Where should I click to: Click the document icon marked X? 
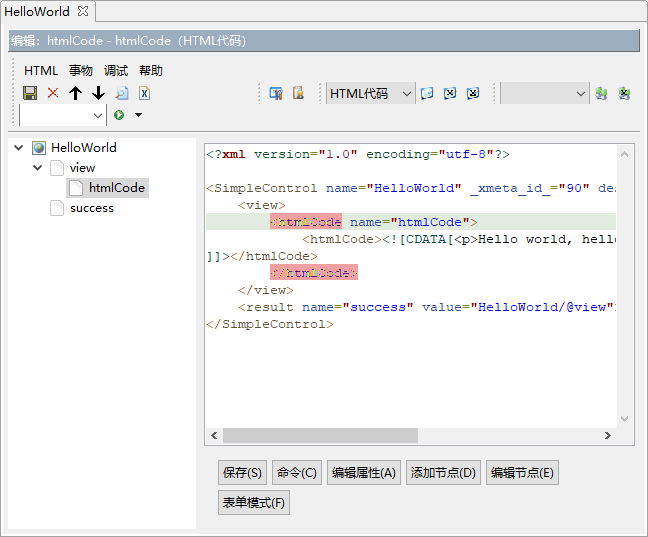coord(144,93)
